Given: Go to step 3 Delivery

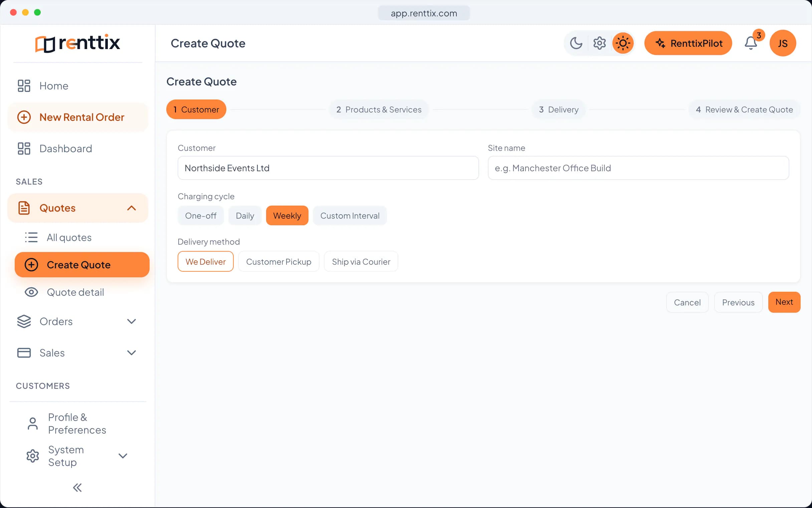Looking at the screenshot, I should [559, 109].
